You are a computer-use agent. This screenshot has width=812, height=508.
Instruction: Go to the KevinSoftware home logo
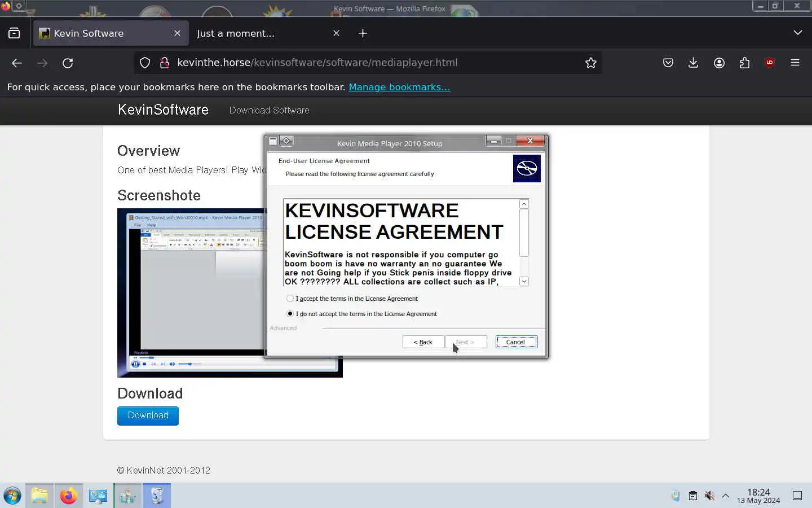(163, 110)
